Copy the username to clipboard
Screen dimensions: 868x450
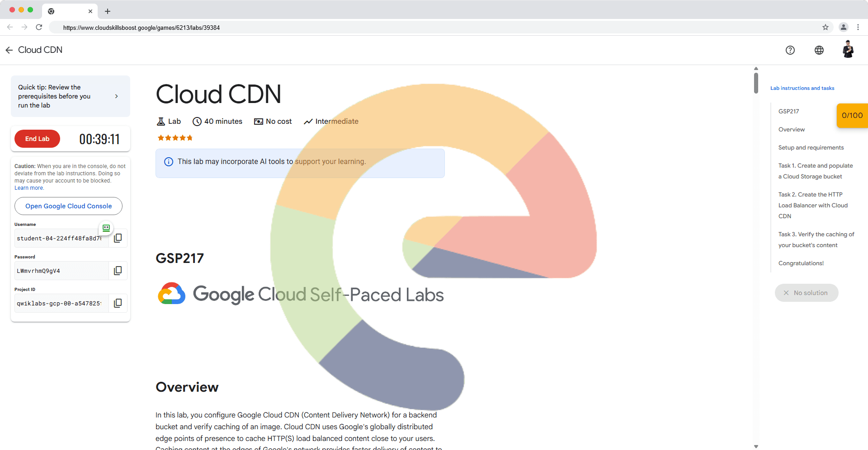(118, 238)
